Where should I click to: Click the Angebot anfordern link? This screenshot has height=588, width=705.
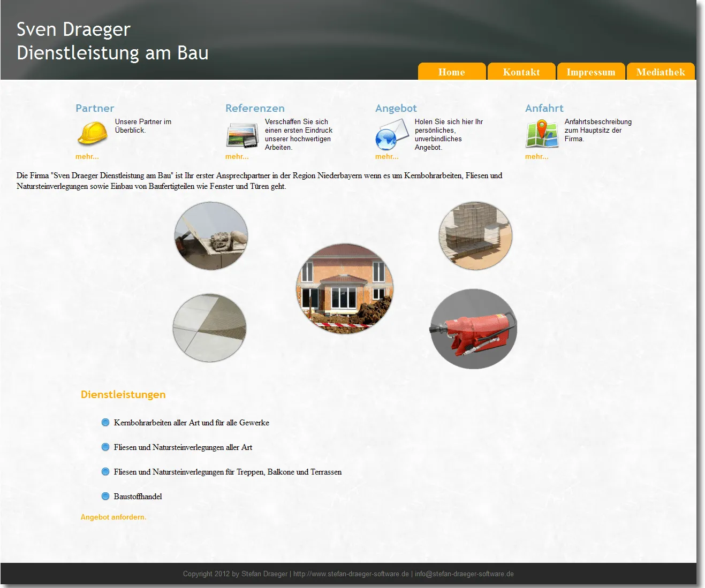coord(113,517)
